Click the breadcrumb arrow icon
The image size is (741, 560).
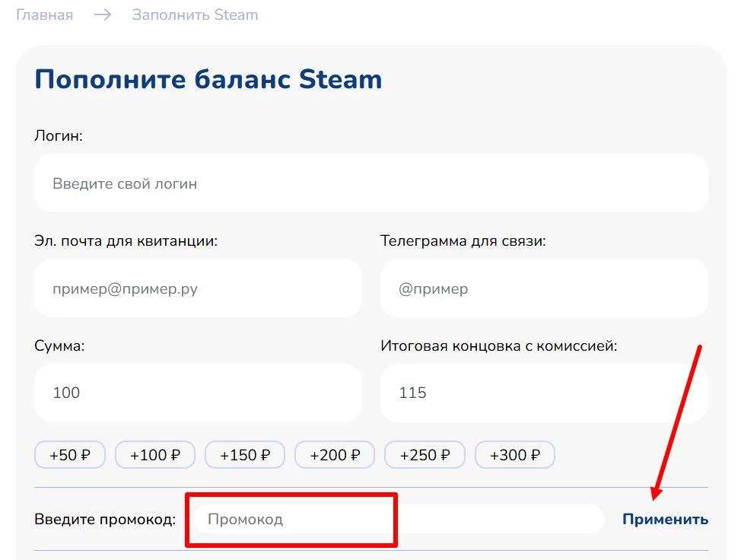[x=103, y=14]
